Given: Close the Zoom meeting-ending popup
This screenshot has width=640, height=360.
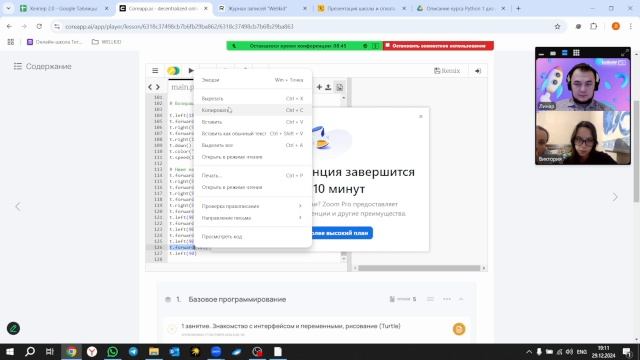Looking at the screenshot, I should [421, 116].
